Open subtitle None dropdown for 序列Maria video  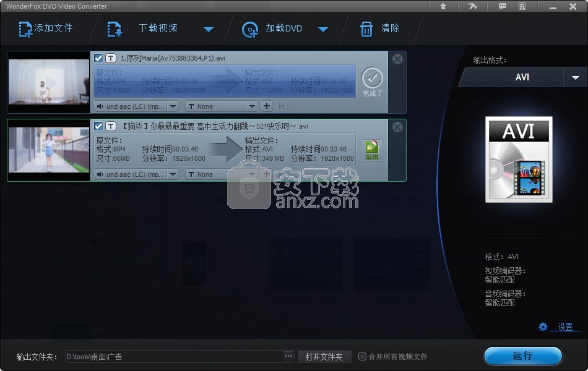click(x=252, y=106)
